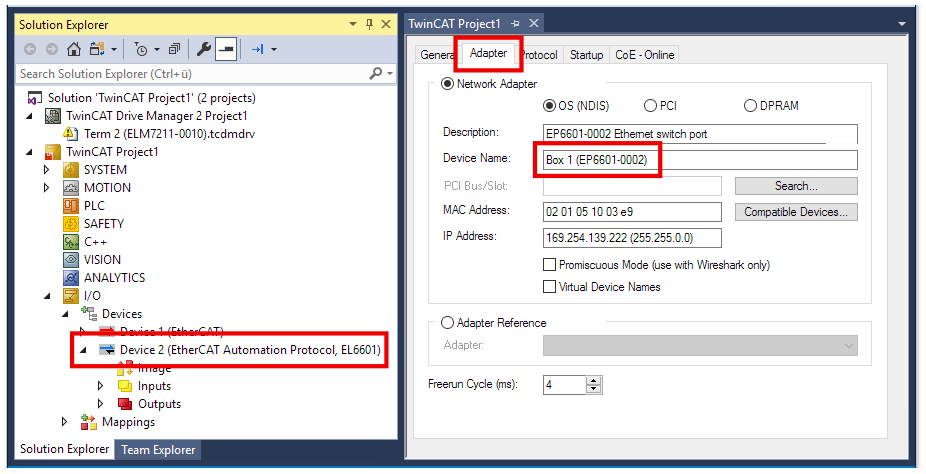Click the Collapse All icon
Screen dimensions: 926x474
(x=174, y=50)
